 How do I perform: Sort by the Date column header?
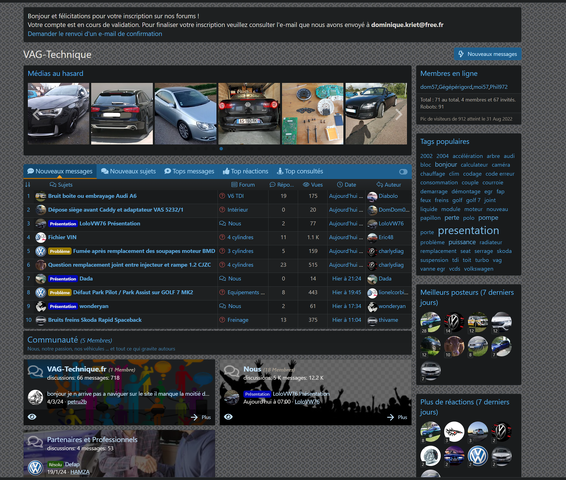(347, 185)
